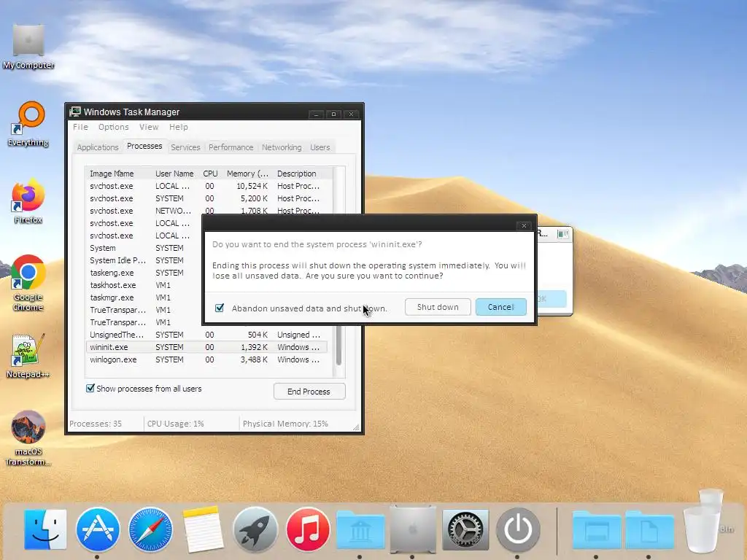
Task: Open App Store icon in dock
Action: click(98, 529)
